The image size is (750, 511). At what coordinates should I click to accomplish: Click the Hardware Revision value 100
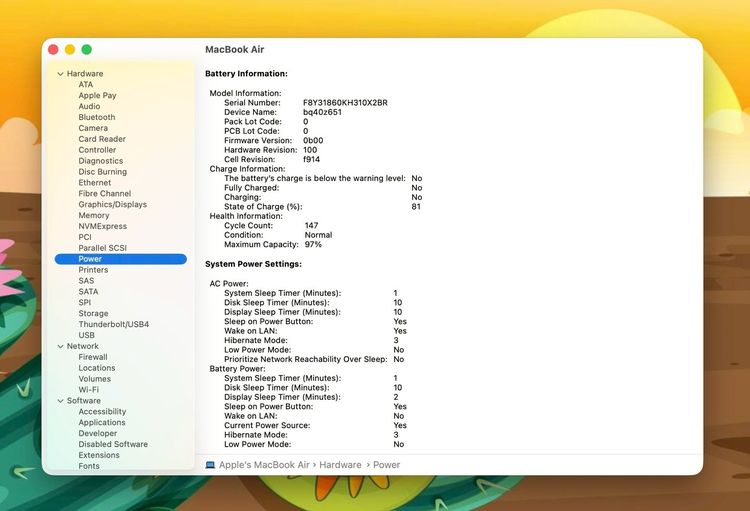coord(309,150)
